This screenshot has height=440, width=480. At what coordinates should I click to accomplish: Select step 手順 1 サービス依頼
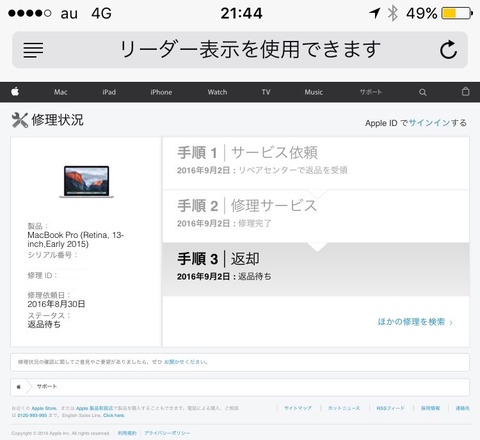coord(316,163)
